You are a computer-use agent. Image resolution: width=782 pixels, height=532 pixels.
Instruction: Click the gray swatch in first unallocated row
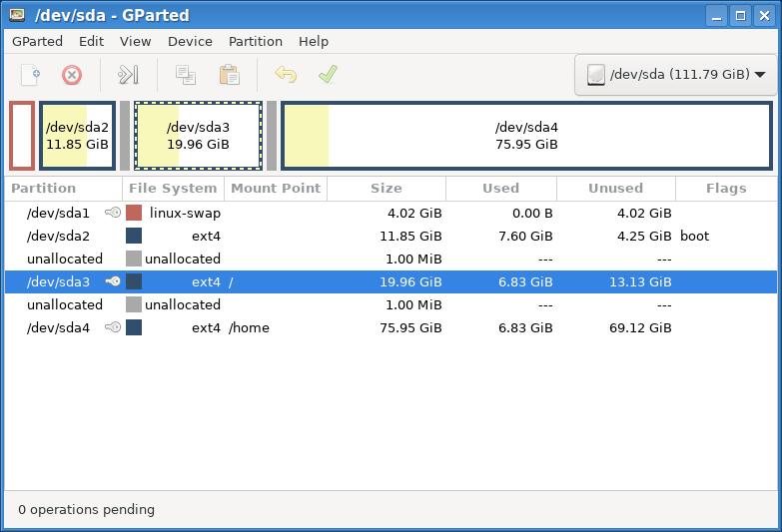coord(134,259)
